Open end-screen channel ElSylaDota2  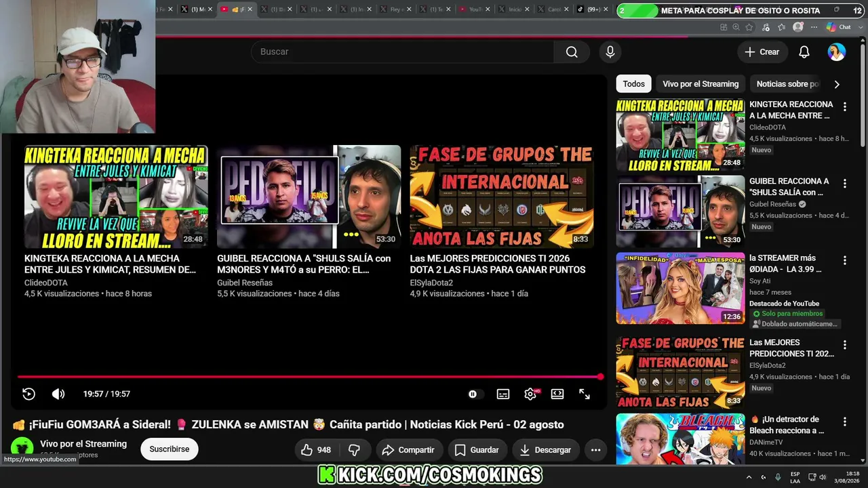pos(431,283)
